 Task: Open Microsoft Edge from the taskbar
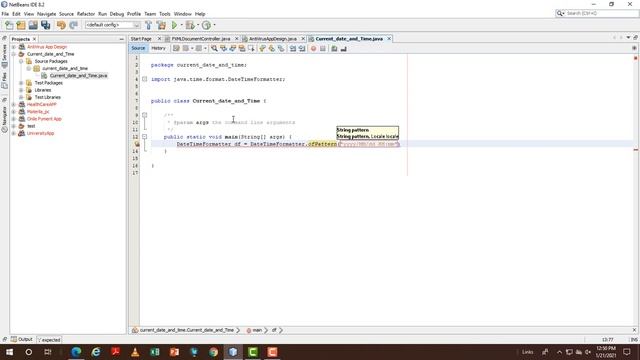click(x=76, y=352)
